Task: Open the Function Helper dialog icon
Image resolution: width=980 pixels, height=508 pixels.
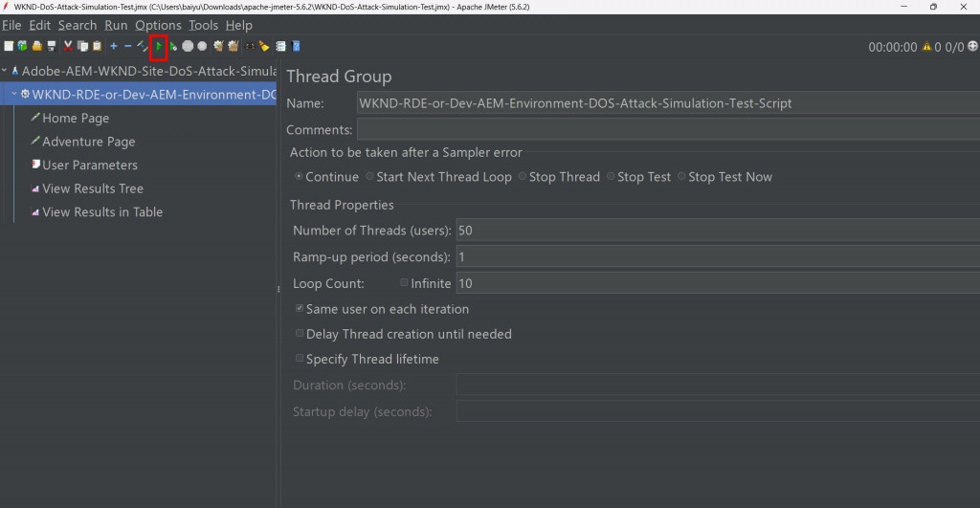Action: click(280, 46)
